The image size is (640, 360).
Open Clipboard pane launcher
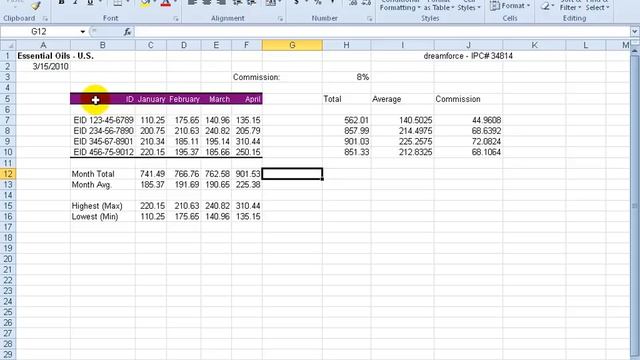pos(45,19)
